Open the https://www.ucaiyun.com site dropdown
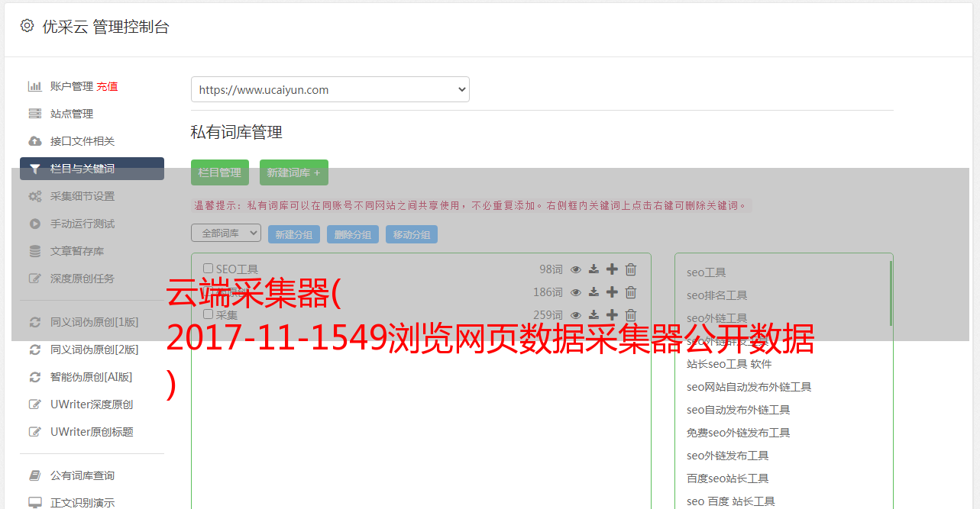The width and height of the screenshot is (980, 509). [x=330, y=89]
